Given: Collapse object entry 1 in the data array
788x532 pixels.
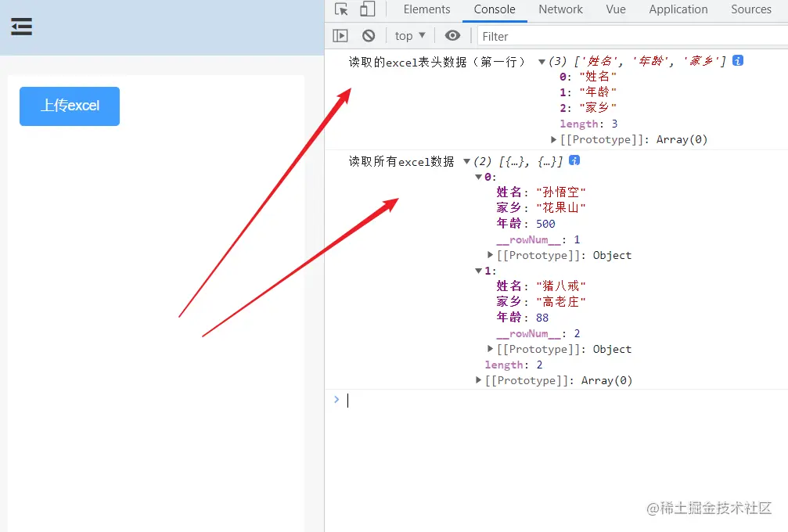Looking at the screenshot, I should coord(478,271).
